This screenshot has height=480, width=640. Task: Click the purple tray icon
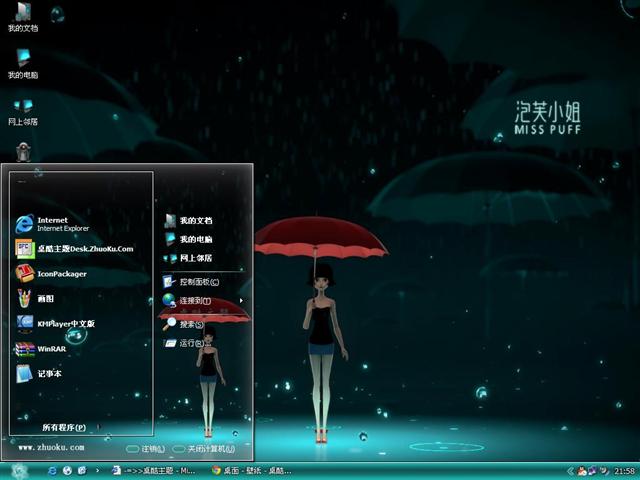click(x=592, y=471)
